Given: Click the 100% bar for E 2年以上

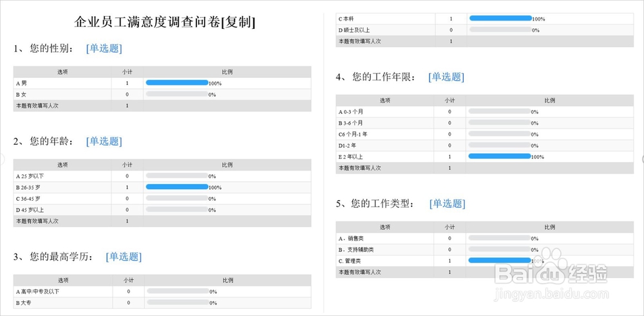Looking at the screenshot, I should (500, 156).
